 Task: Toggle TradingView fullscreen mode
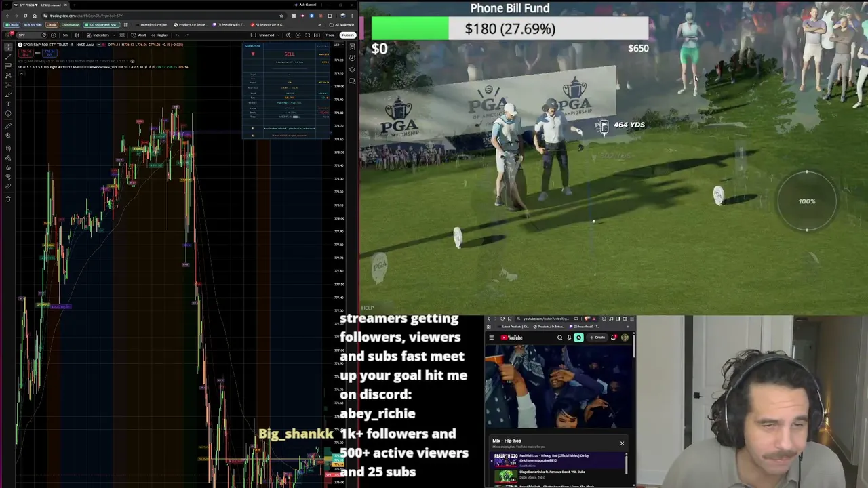pyautogui.click(x=307, y=35)
